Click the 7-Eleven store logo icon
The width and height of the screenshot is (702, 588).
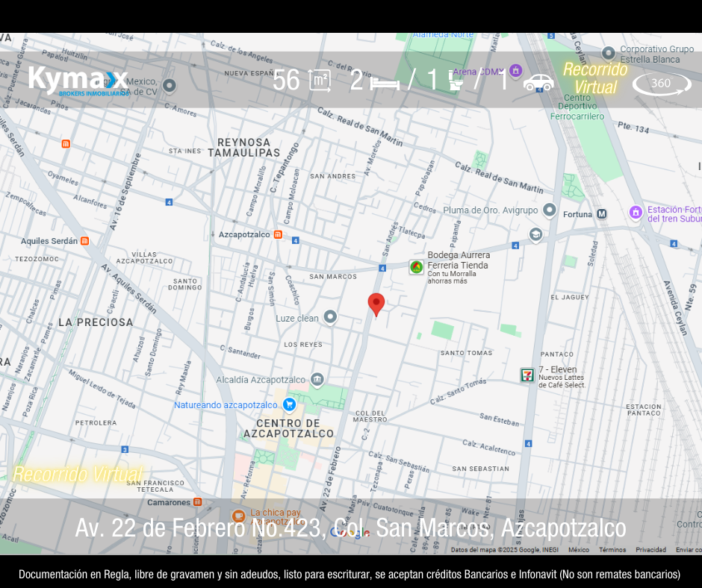tap(527, 375)
